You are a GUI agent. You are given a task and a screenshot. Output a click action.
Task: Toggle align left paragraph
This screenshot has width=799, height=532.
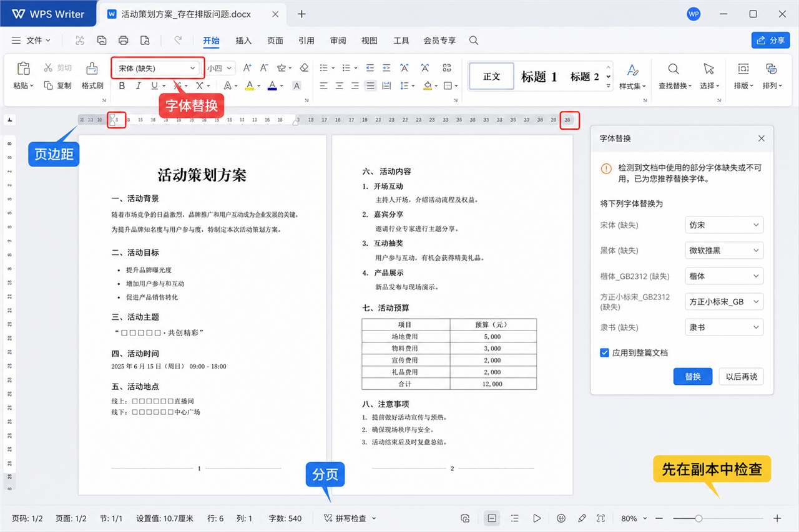coord(323,85)
